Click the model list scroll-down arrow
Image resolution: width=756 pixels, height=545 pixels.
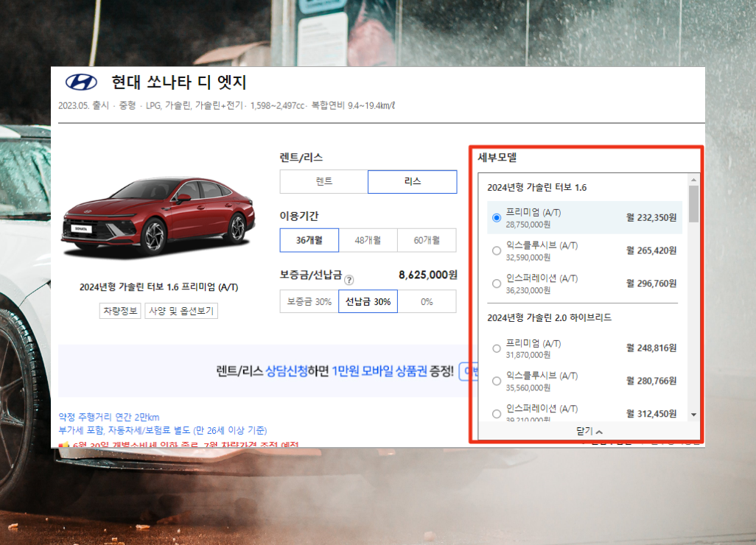coord(693,415)
